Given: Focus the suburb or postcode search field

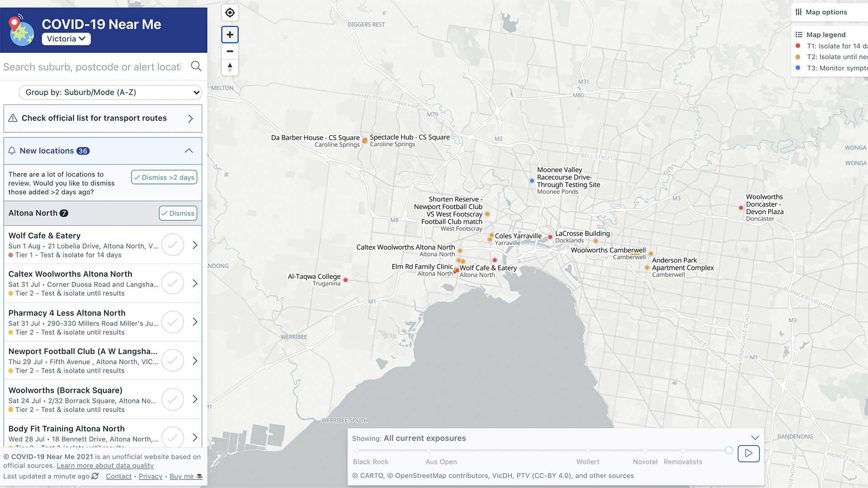Looking at the screenshot, I should click(92, 67).
